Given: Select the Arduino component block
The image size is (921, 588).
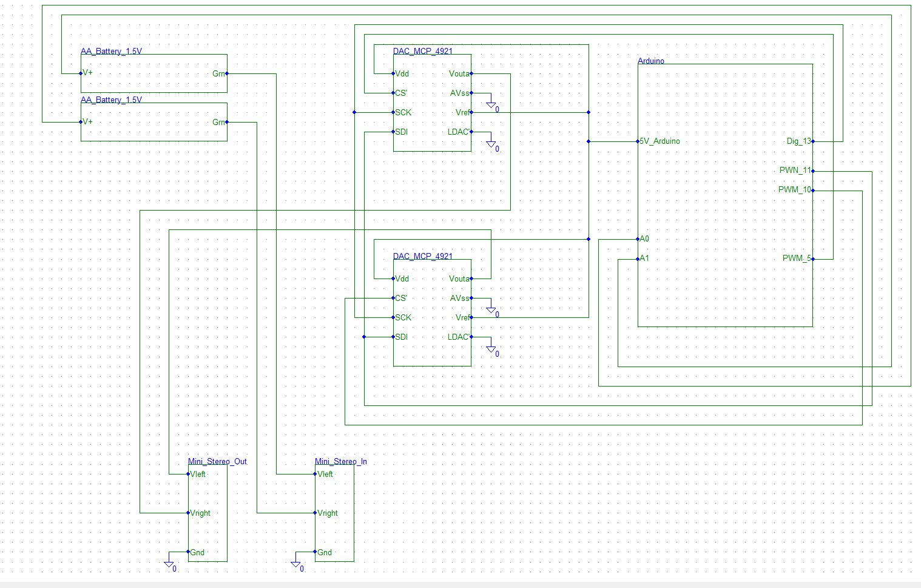Looking at the screenshot, I should pyautogui.click(x=725, y=194).
